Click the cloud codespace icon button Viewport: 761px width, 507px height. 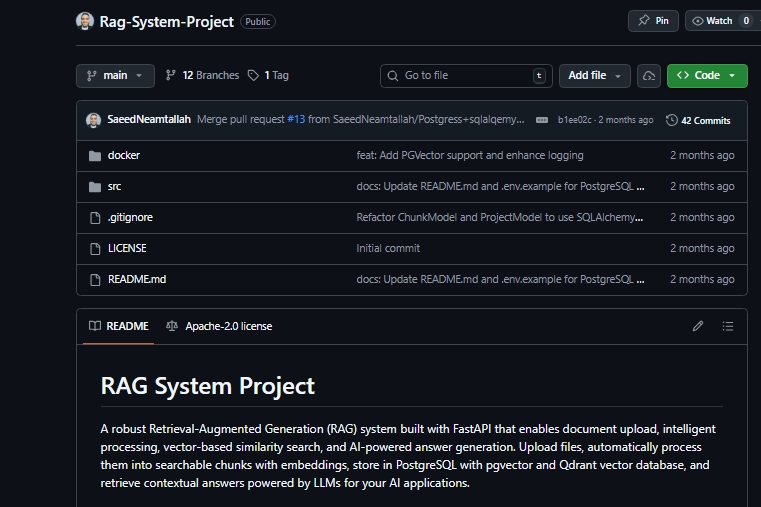click(649, 76)
